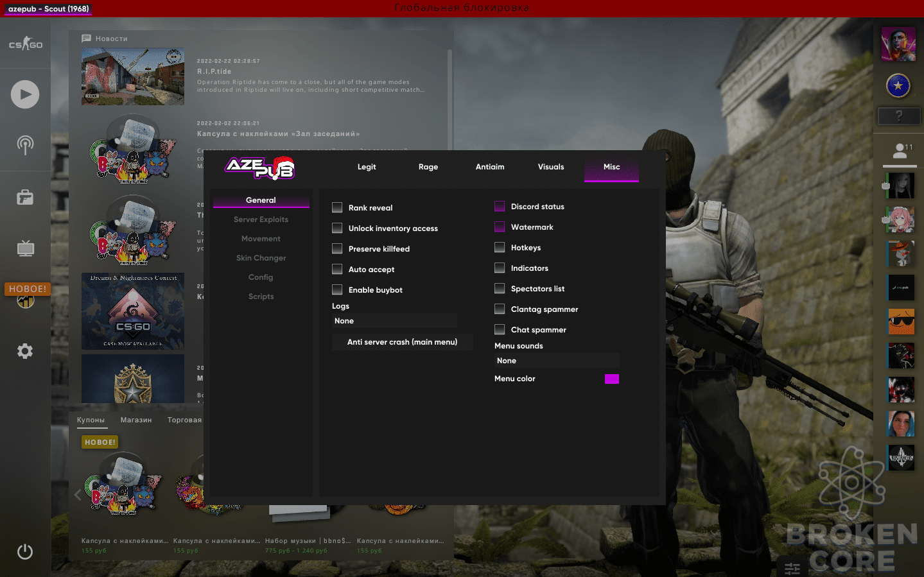Open the Купоны tab
This screenshot has height=577, width=924.
pos(91,420)
